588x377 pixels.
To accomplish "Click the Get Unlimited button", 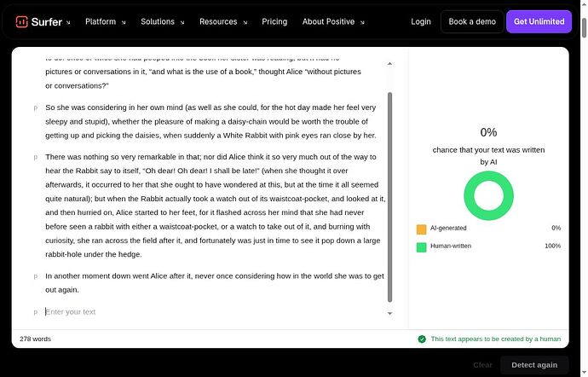I will tap(539, 22).
